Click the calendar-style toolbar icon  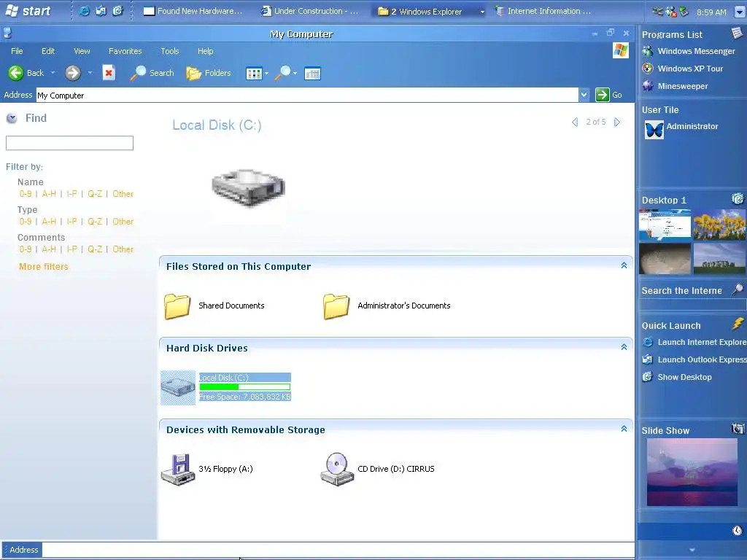(312, 74)
